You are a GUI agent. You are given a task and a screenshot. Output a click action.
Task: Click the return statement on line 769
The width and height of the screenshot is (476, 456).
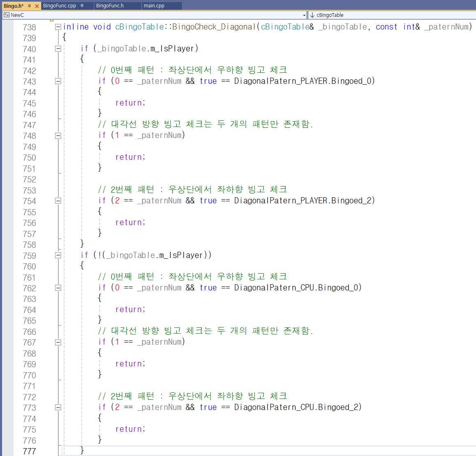(130, 364)
